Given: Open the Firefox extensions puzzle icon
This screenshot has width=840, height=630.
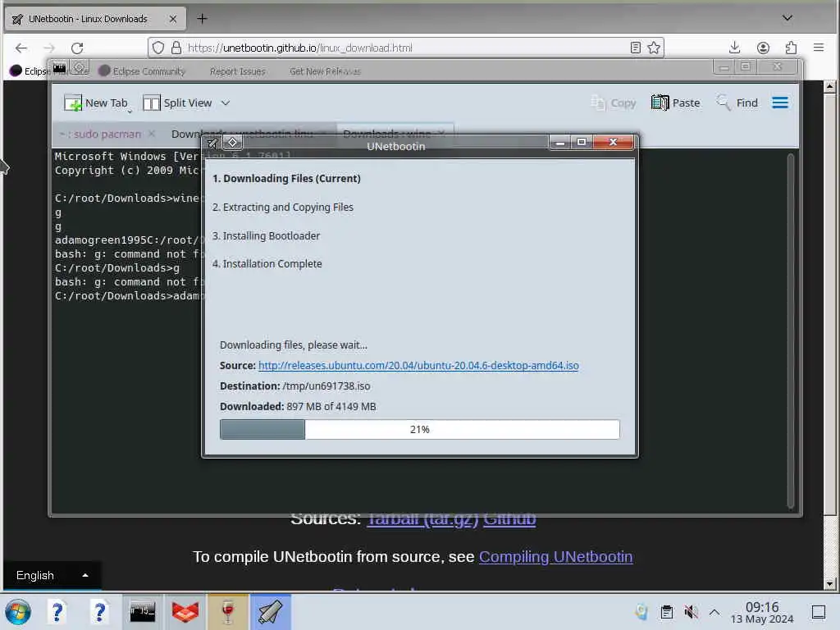Looking at the screenshot, I should [791, 48].
